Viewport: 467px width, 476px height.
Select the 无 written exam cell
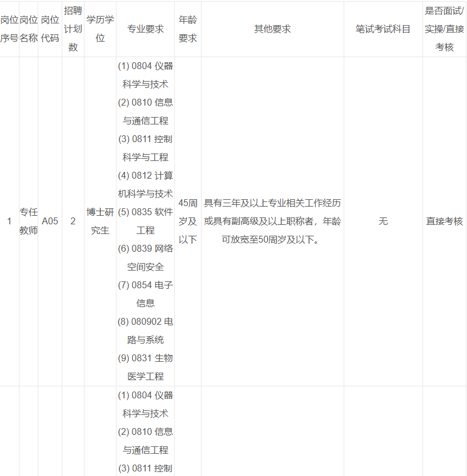click(x=383, y=221)
